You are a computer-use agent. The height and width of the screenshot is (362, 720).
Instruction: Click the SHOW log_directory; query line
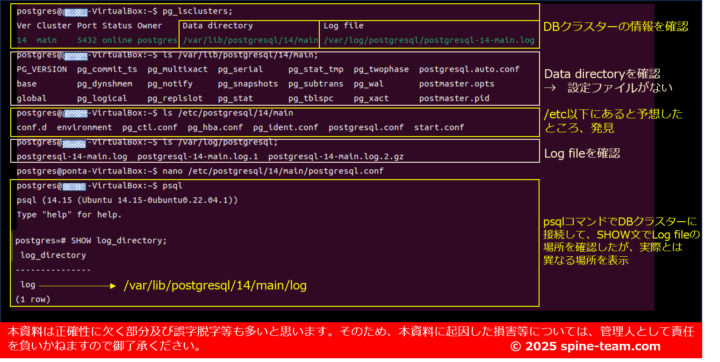91,241
